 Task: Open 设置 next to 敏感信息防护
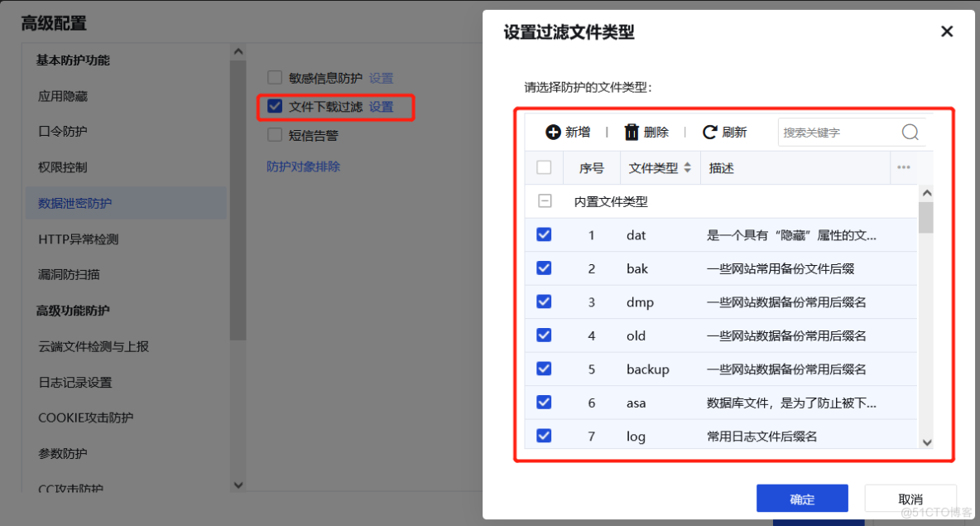point(381,76)
